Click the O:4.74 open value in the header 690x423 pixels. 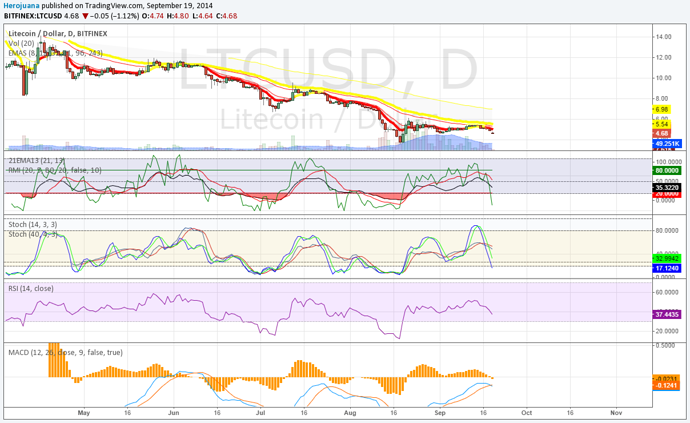[155, 16]
